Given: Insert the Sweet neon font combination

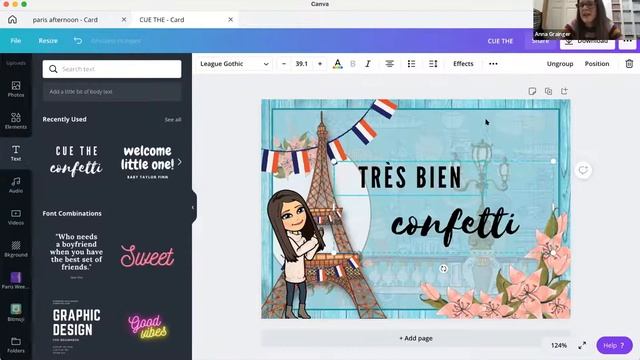Looking at the screenshot, I should tap(147, 256).
